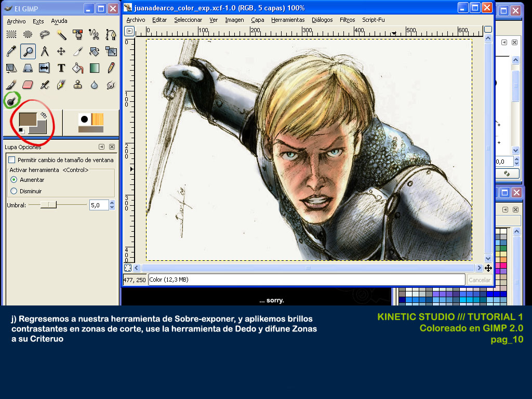This screenshot has width=532, height=399.
Task: Open the active brush selector
Action: click(x=84, y=119)
